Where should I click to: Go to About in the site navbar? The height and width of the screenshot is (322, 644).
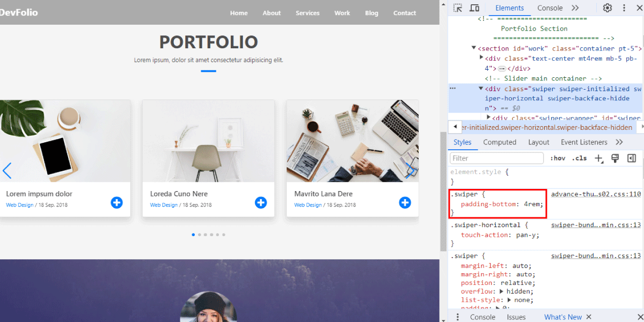272,13
